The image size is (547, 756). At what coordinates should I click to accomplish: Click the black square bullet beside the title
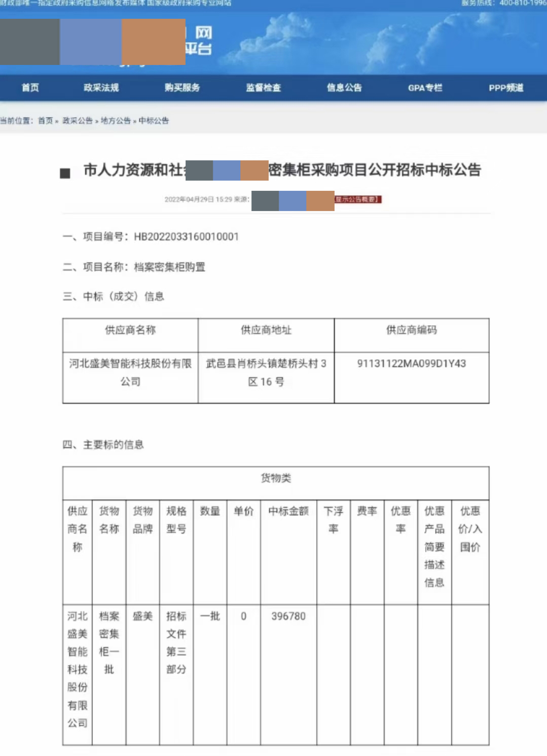[x=65, y=174]
